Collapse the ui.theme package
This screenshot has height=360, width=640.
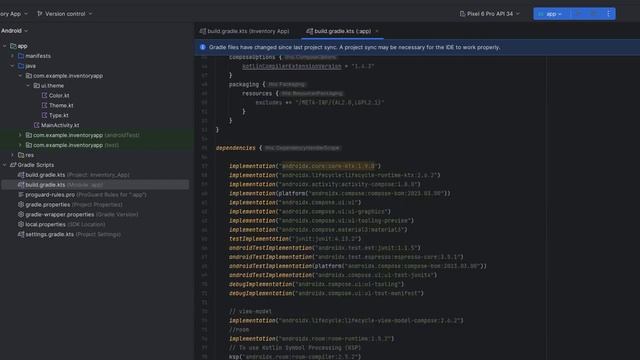pyautogui.click(x=28, y=86)
